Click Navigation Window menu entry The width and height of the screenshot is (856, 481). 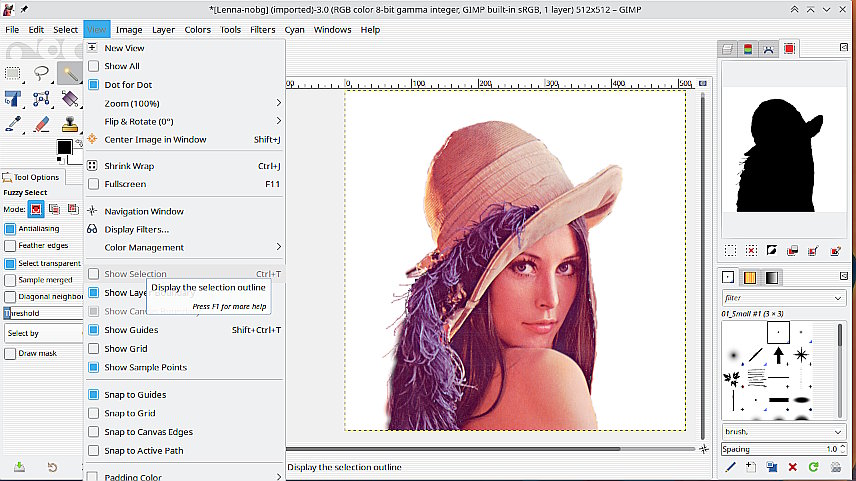coord(144,211)
